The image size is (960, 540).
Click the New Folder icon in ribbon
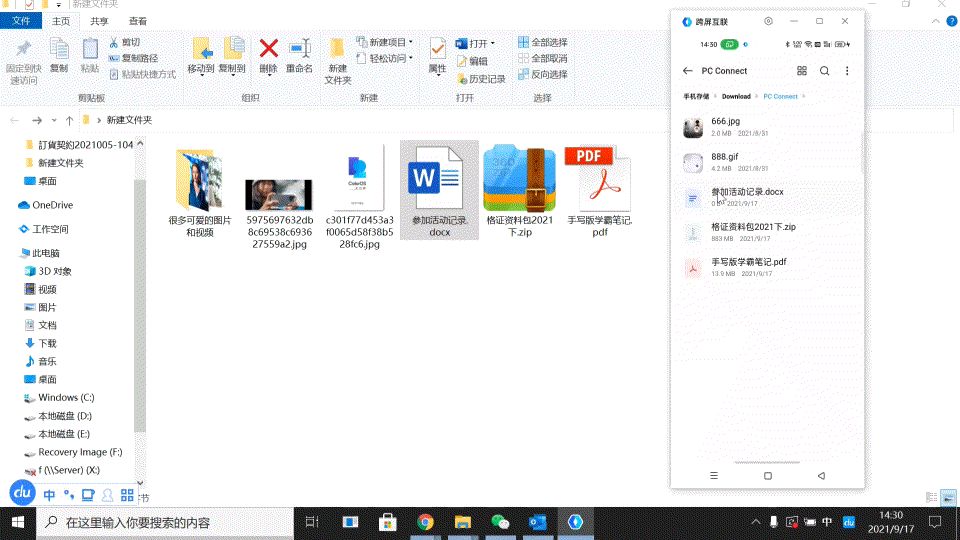(x=337, y=60)
